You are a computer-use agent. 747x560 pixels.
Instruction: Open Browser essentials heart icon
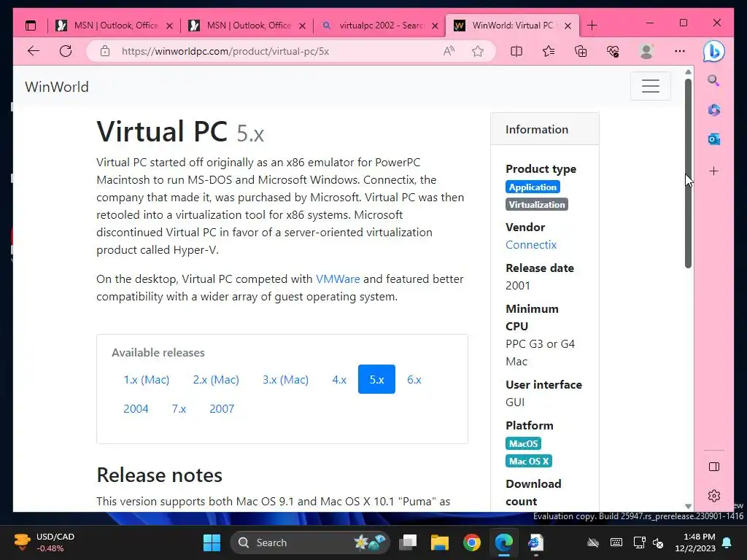point(613,51)
